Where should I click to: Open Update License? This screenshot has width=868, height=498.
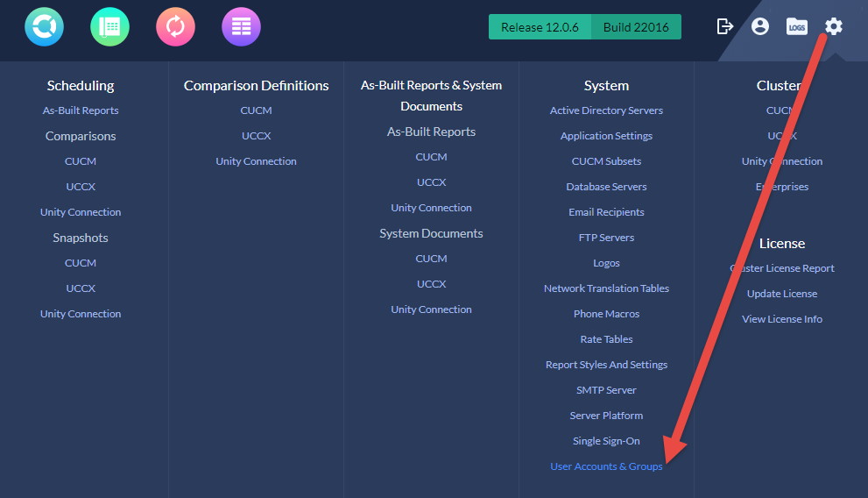(x=782, y=294)
